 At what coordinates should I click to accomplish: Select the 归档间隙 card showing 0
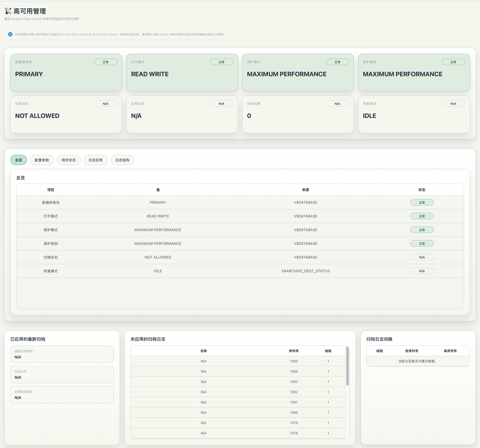[x=298, y=114]
